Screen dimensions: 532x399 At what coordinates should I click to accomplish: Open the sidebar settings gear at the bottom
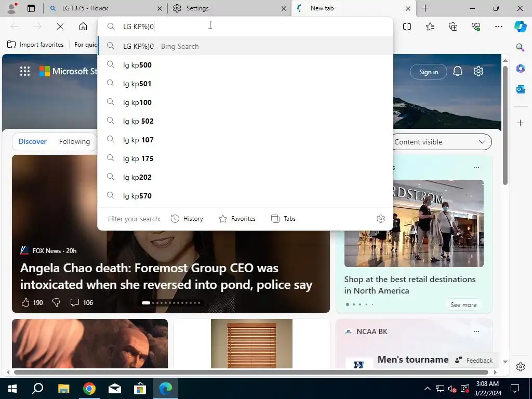click(x=520, y=367)
